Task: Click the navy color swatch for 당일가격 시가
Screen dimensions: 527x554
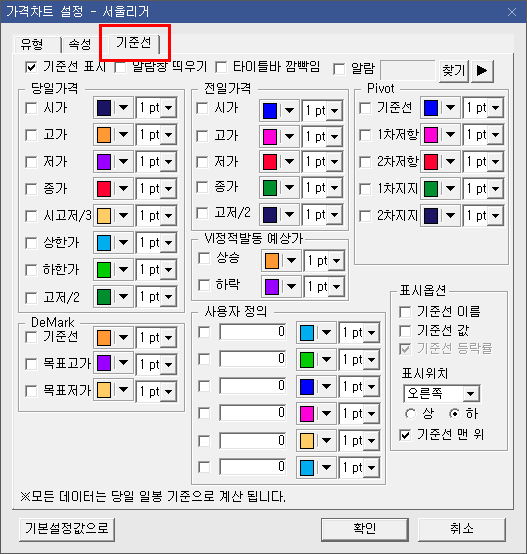Action: (104, 108)
